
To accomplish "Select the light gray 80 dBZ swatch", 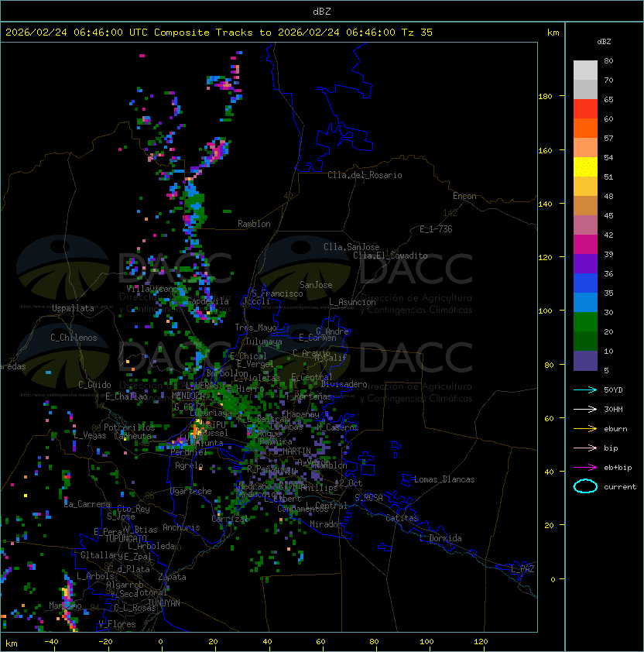I will (x=585, y=70).
